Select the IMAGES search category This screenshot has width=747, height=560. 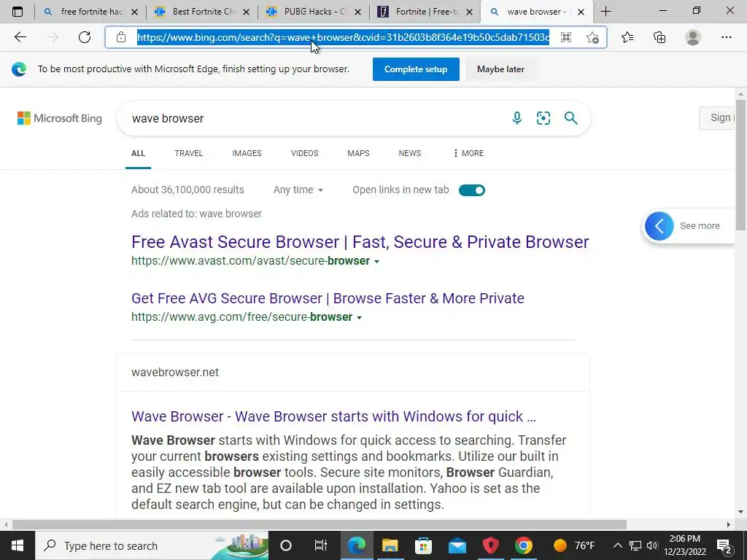(x=247, y=153)
